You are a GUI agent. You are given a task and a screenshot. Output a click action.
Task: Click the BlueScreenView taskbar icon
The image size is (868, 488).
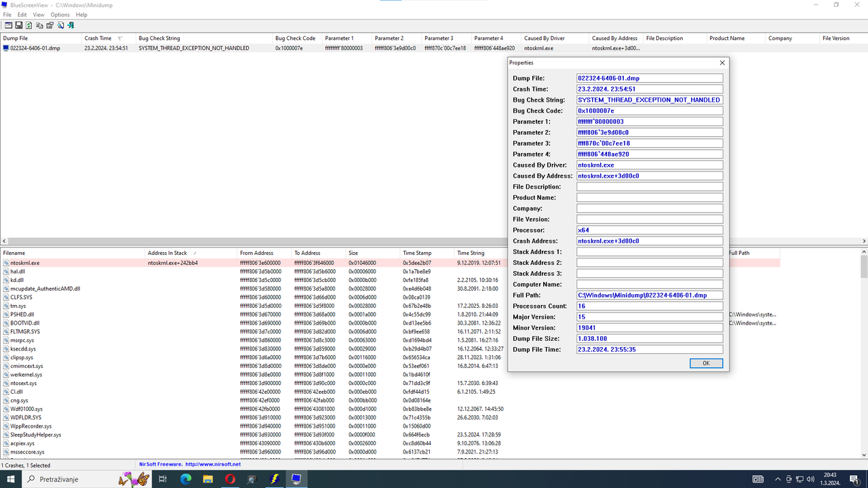296,479
